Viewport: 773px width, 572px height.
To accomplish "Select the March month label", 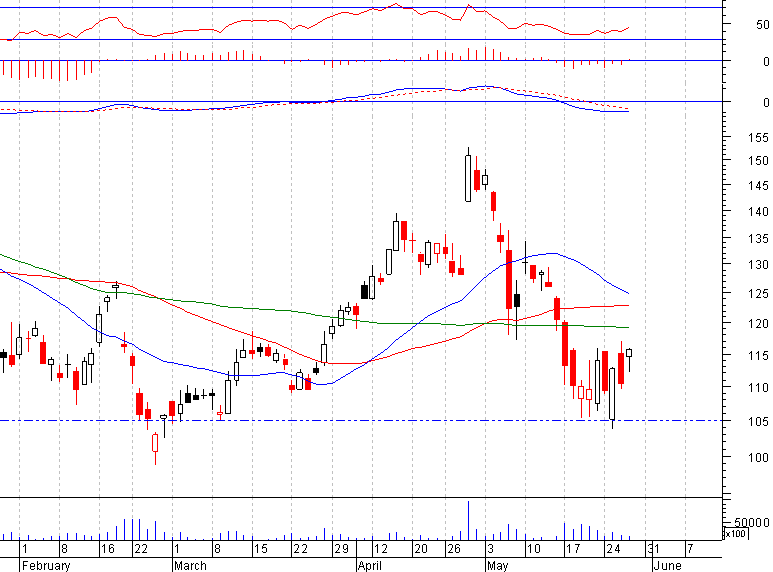I will 190,566.
